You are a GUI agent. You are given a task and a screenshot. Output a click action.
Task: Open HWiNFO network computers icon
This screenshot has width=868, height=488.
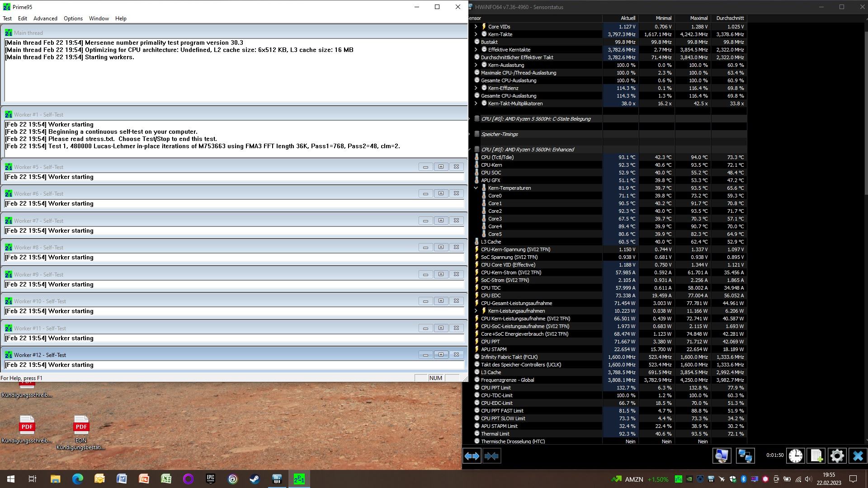[x=745, y=455]
